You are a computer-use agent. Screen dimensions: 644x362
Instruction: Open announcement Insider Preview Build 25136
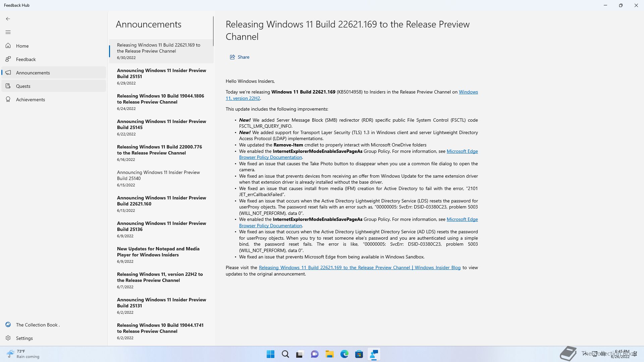tap(161, 229)
